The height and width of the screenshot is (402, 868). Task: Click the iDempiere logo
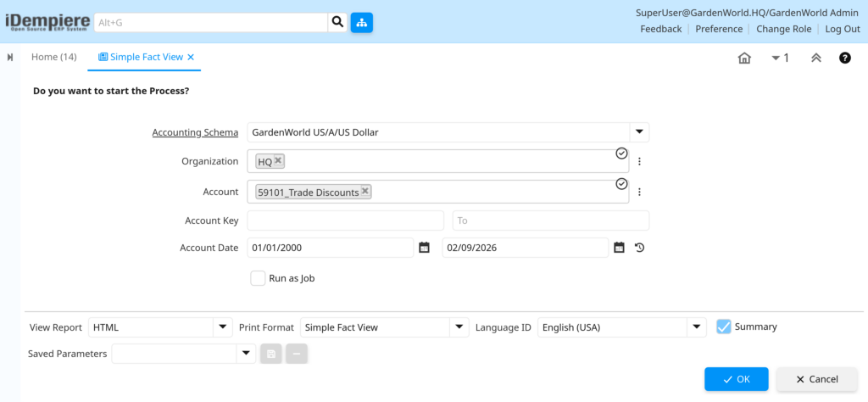pyautogui.click(x=47, y=22)
